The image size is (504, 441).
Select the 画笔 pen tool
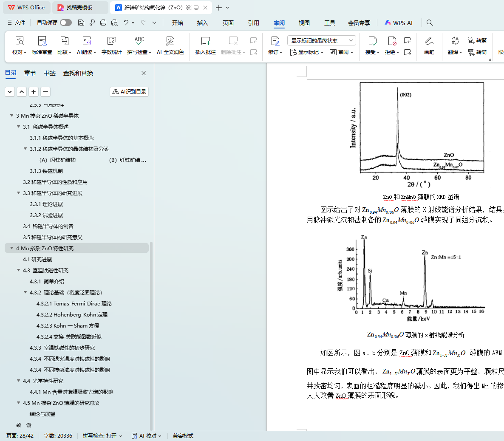click(x=429, y=41)
